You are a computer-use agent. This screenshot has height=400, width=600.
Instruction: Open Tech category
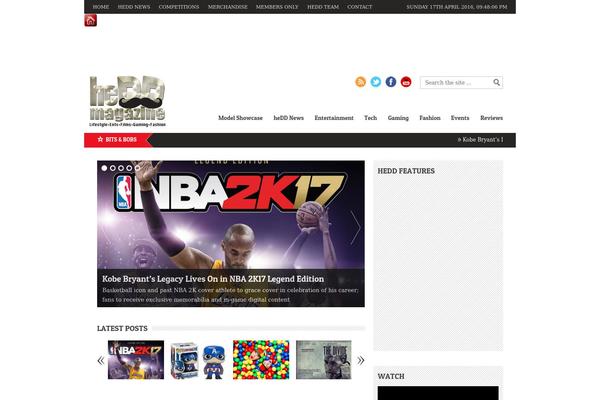(370, 118)
